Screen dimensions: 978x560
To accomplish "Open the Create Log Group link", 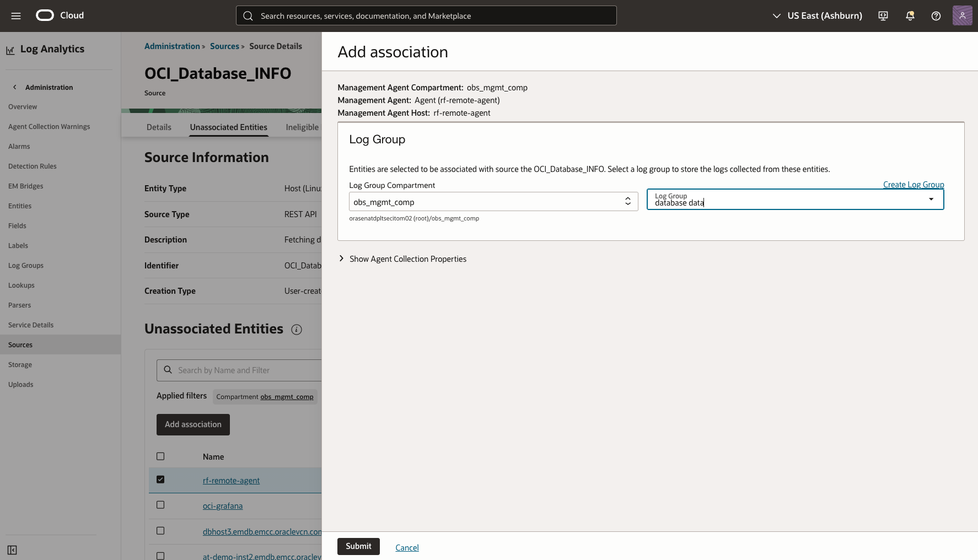I will (913, 184).
